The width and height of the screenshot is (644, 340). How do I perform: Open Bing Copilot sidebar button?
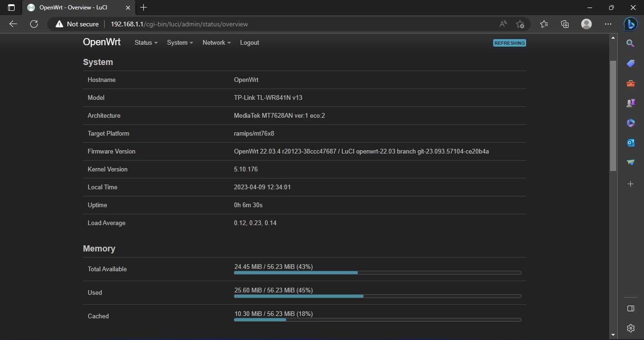tap(631, 24)
